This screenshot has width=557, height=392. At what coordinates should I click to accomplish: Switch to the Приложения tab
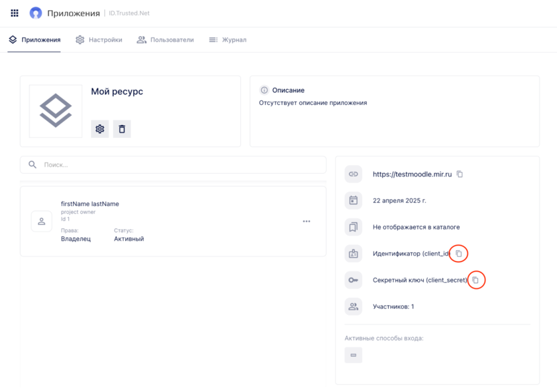35,40
